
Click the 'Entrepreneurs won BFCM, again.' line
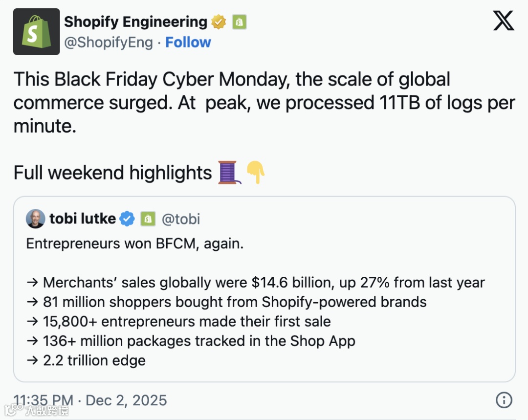tap(134, 243)
